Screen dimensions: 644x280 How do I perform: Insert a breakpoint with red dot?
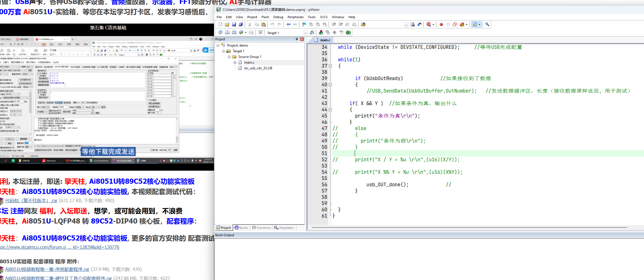tap(441, 24)
